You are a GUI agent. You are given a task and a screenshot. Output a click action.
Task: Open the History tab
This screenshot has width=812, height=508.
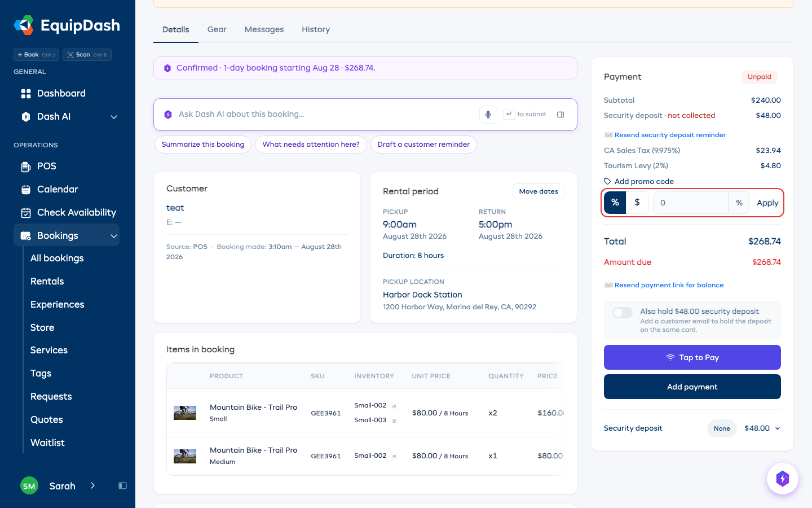[316, 29]
